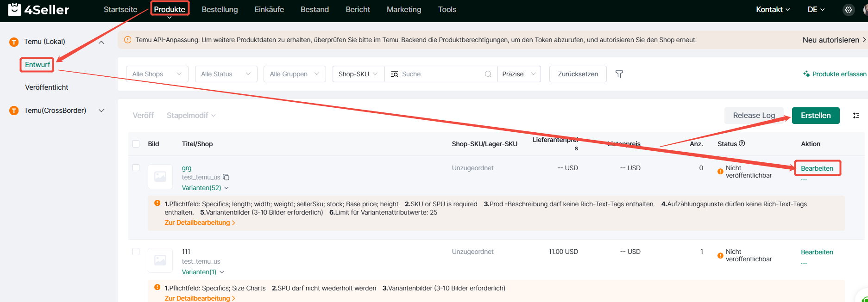Screen dimensions: 868x302
Task: Click the sparkle icon of Produkte erfassen
Action: tap(807, 74)
